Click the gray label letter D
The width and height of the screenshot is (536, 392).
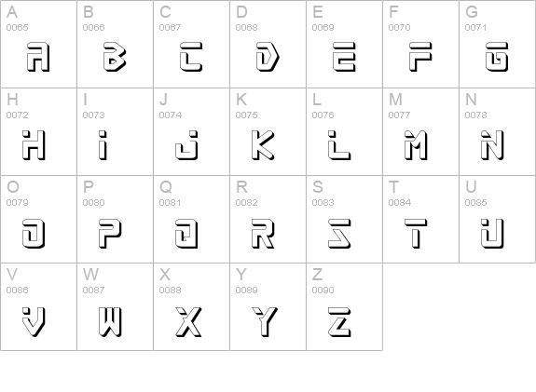tap(241, 12)
